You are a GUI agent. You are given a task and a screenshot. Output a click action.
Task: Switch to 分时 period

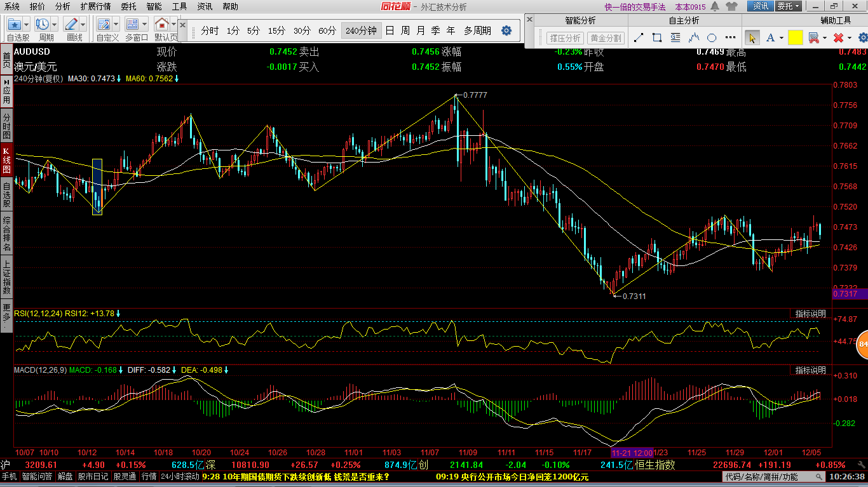point(210,30)
